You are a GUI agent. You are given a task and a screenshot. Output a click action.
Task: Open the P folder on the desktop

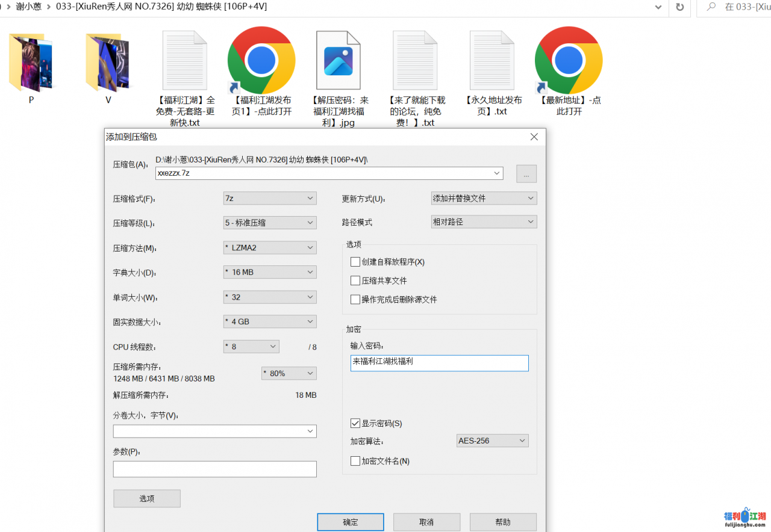click(x=31, y=62)
